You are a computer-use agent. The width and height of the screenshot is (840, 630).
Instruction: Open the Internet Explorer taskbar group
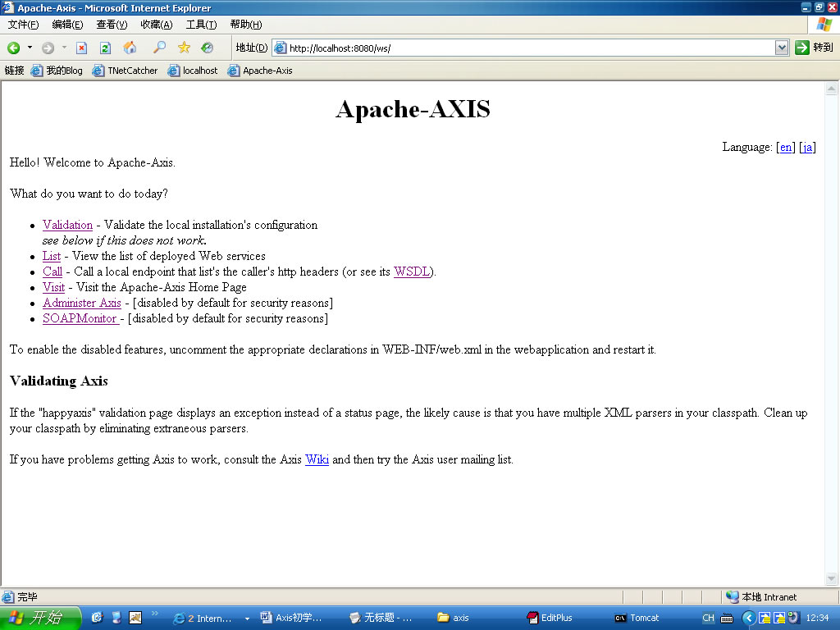211,619
